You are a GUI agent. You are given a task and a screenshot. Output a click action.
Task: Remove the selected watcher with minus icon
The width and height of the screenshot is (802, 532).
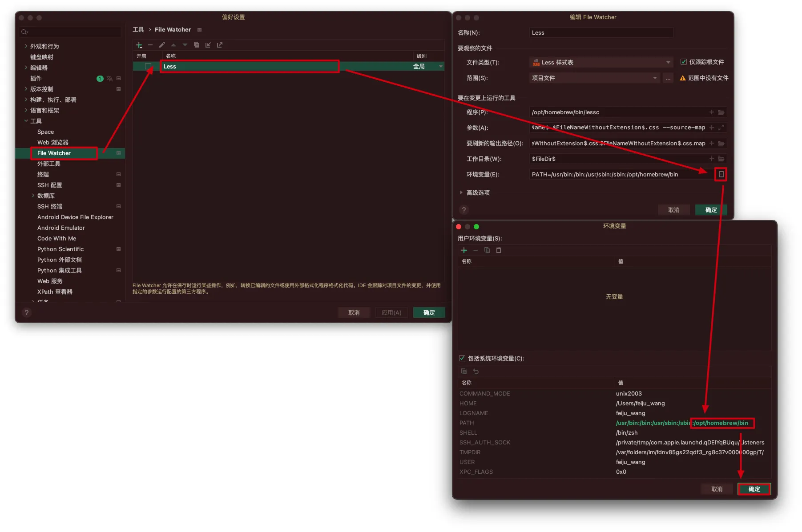150,45
